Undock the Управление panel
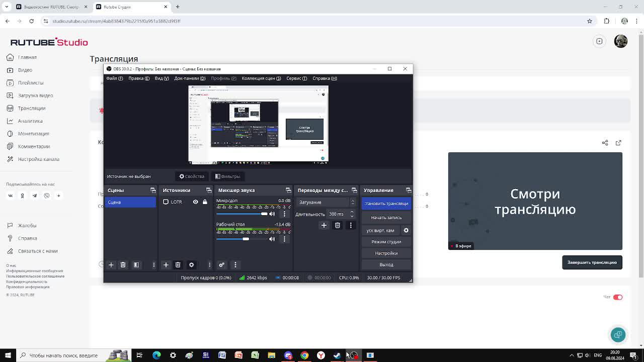Screen dimensions: 644x362 pos(409,190)
